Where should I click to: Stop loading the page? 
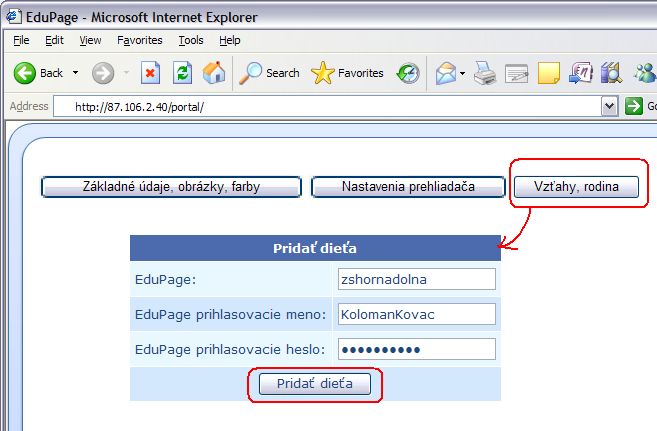click(x=150, y=73)
